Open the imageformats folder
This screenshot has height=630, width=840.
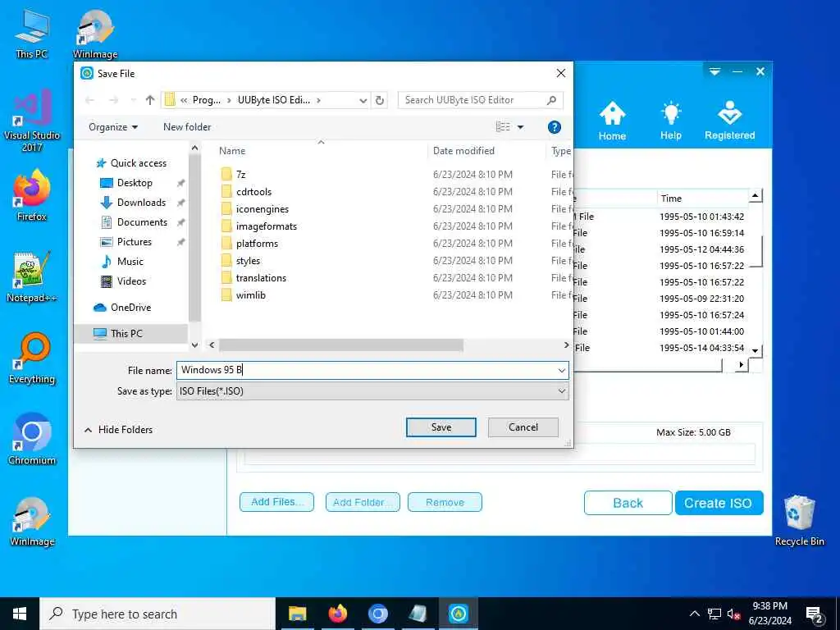click(x=267, y=226)
